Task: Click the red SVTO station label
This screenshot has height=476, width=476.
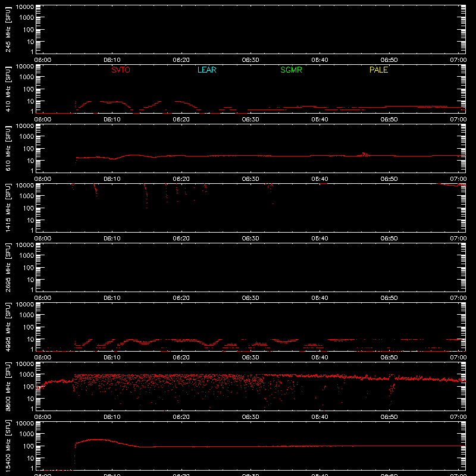Action: tap(121, 70)
